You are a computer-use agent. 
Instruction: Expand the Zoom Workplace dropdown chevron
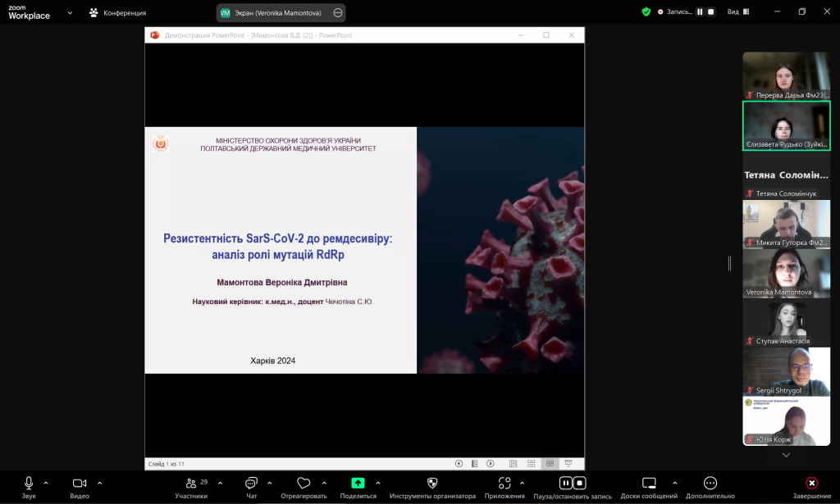[70, 12]
